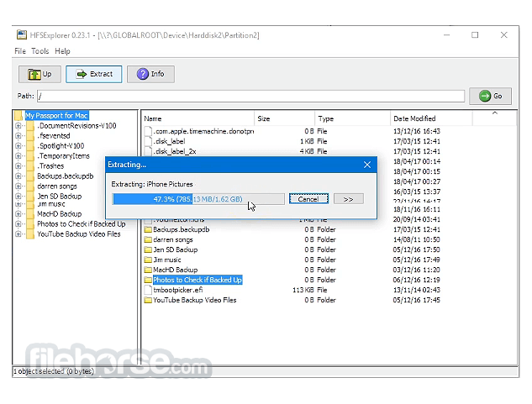532x404 pixels.
Task: Open the Info button
Action: click(150, 74)
